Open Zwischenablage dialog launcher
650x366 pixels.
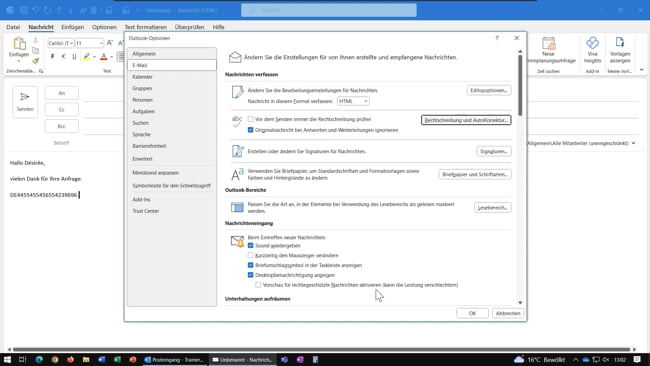[41, 71]
